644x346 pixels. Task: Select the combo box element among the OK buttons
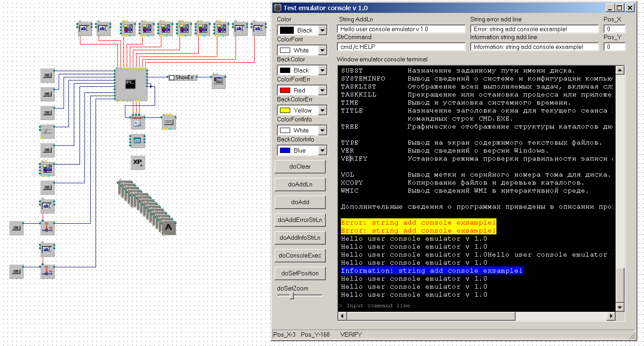(47, 169)
